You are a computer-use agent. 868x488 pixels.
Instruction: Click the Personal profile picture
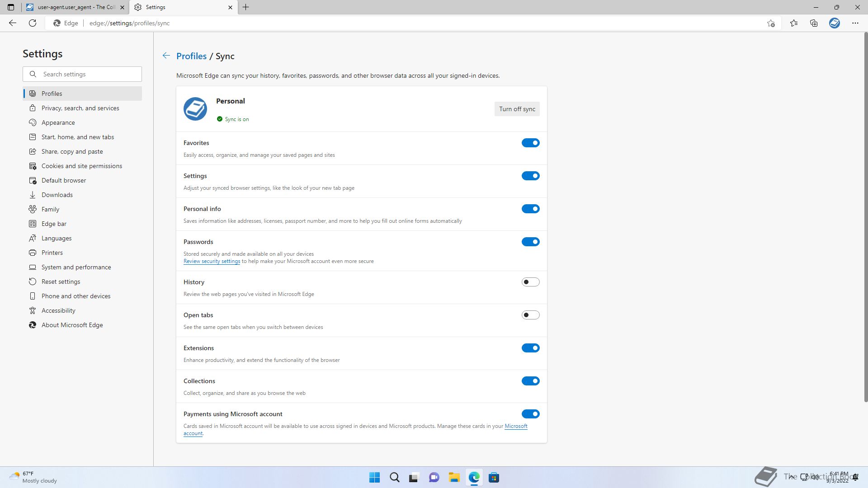195,109
